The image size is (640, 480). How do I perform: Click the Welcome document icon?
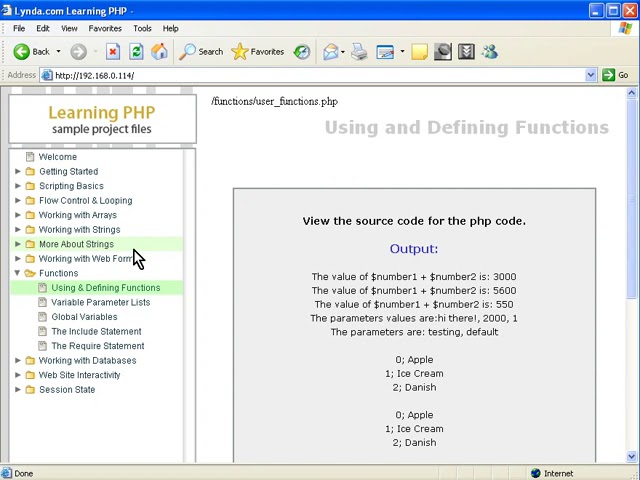coord(30,157)
